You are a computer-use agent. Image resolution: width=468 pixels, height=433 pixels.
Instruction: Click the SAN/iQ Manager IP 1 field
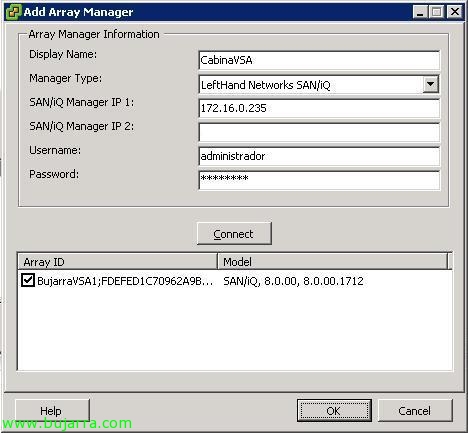tap(319, 108)
